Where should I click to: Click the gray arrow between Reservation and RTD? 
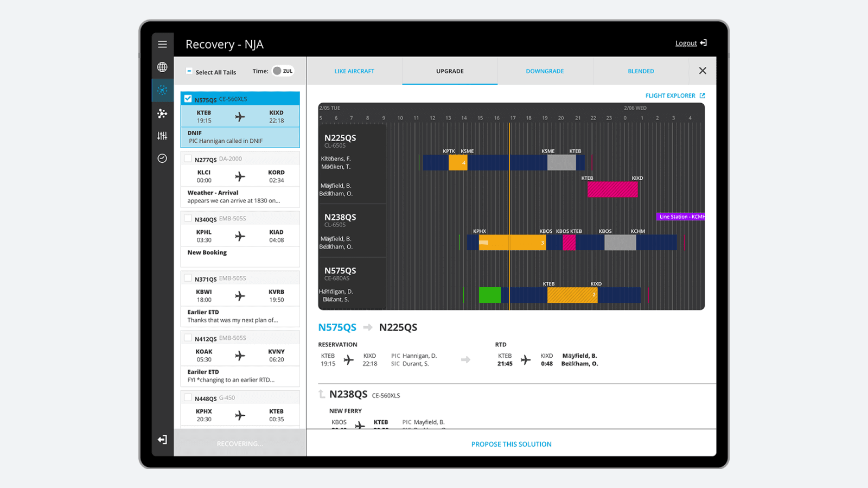(x=465, y=359)
